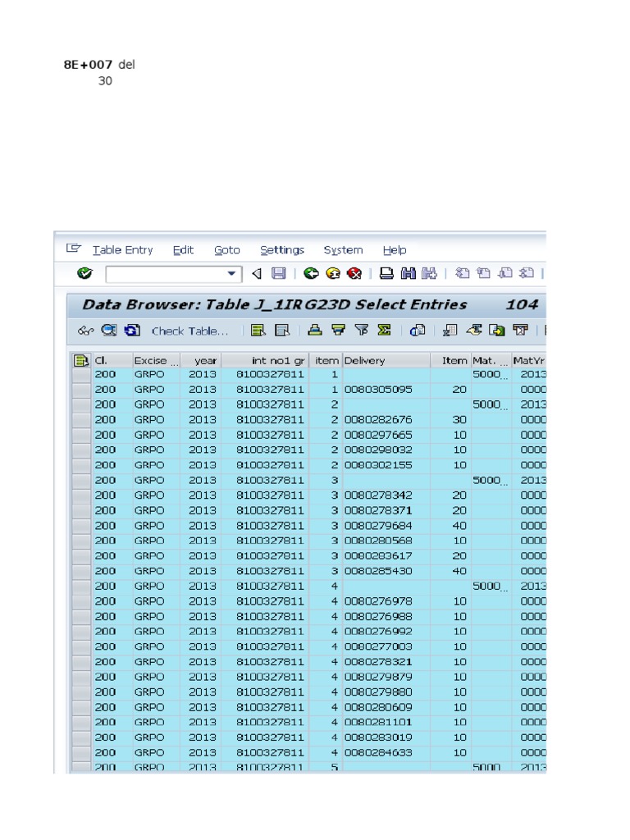Screen dimensions: 630x840
Task: Select row with delivery 0080302155
Action: [81, 465]
